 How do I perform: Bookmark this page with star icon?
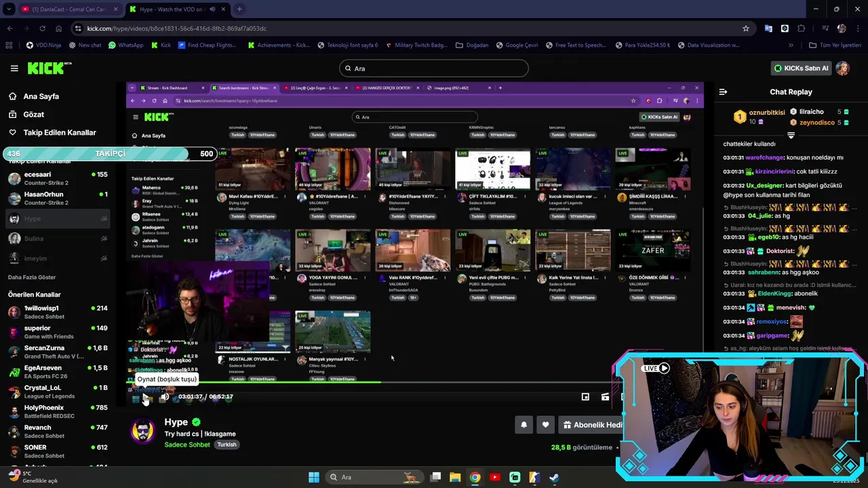point(746,28)
